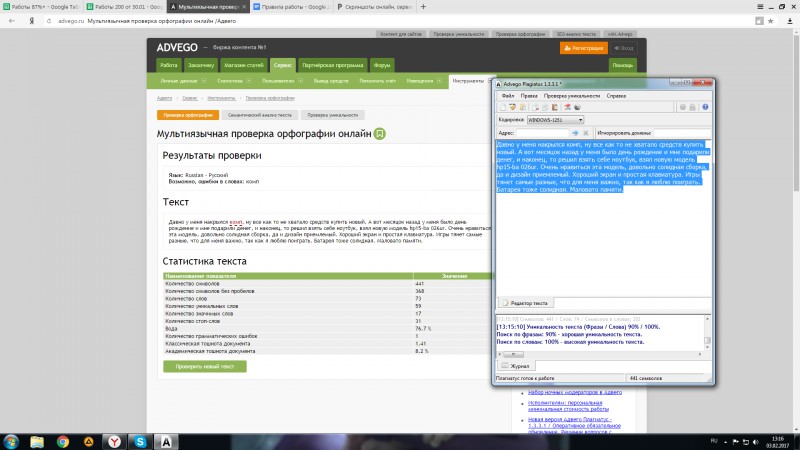This screenshot has width=800, height=450.
Task: Open the Файл menu in Plagiatus
Action: (508, 96)
